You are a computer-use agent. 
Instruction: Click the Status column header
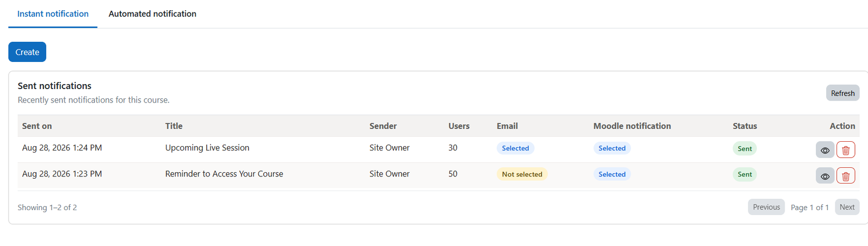click(x=745, y=126)
